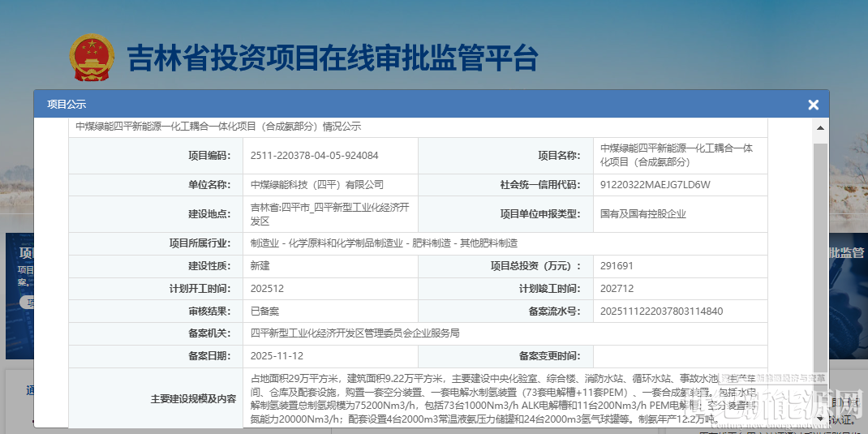This screenshot has width=868, height=434.
Task: Click the 项目所属行业 label cell
Action: [156, 243]
